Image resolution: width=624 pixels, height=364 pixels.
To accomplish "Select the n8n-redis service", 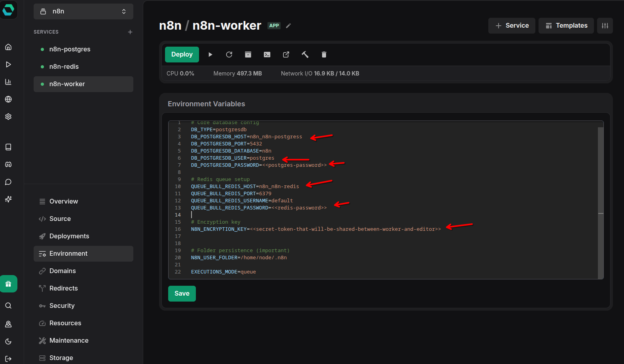I will pos(83,67).
